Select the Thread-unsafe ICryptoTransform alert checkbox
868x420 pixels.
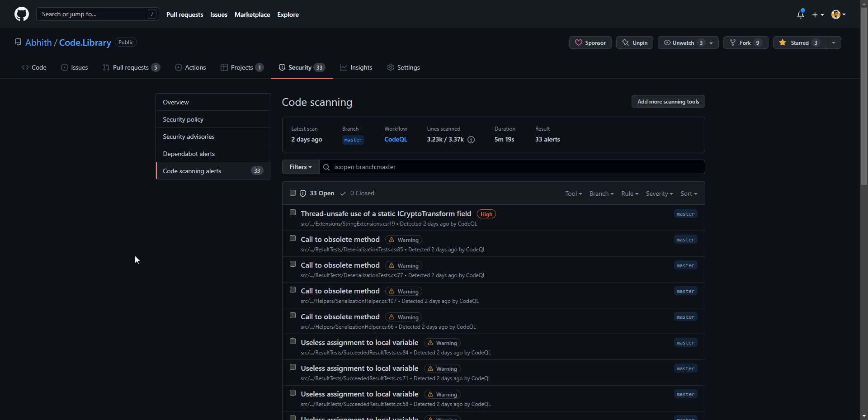pyautogui.click(x=292, y=212)
